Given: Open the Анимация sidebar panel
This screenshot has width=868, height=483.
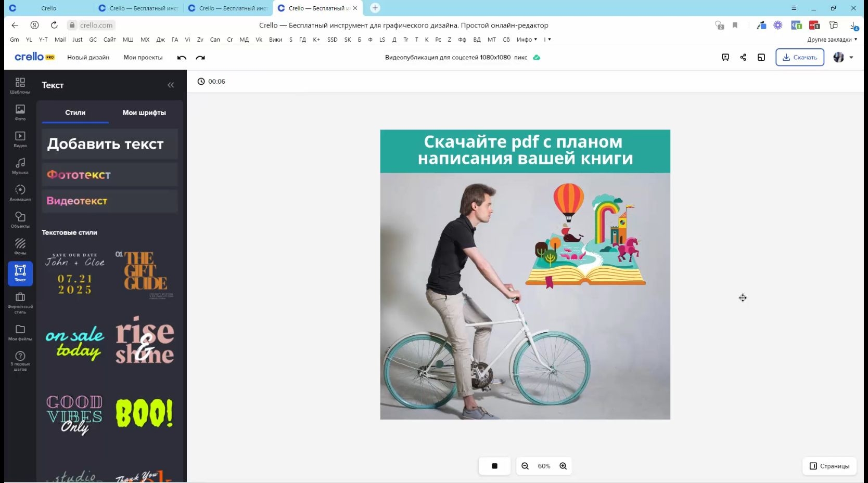Looking at the screenshot, I should point(20,193).
